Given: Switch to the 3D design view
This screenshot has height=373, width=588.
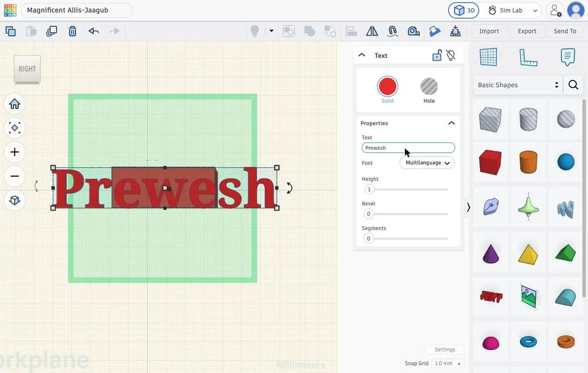Looking at the screenshot, I should tap(464, 11).
